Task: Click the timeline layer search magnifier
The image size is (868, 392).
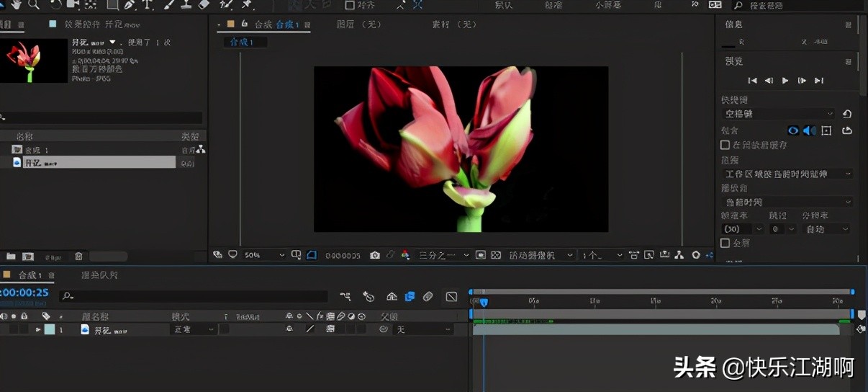Action: click(x=68, y=296)
